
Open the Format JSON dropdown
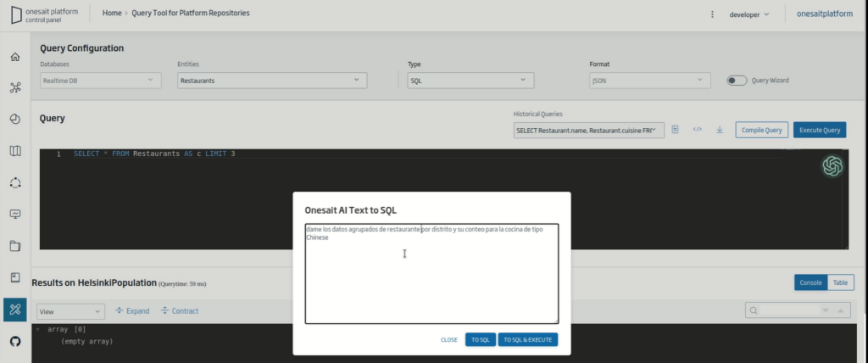coord(650,81)
